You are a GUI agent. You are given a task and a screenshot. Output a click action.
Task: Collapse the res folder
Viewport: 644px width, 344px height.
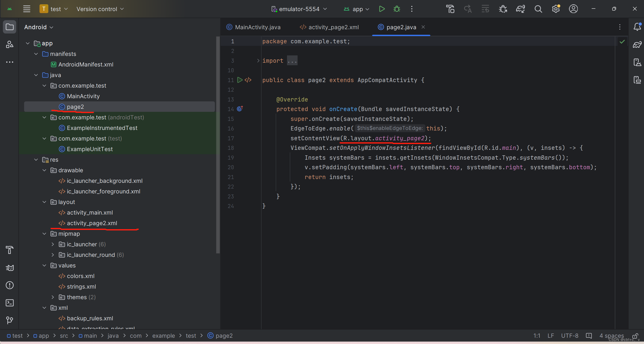[x=36, y=160]
